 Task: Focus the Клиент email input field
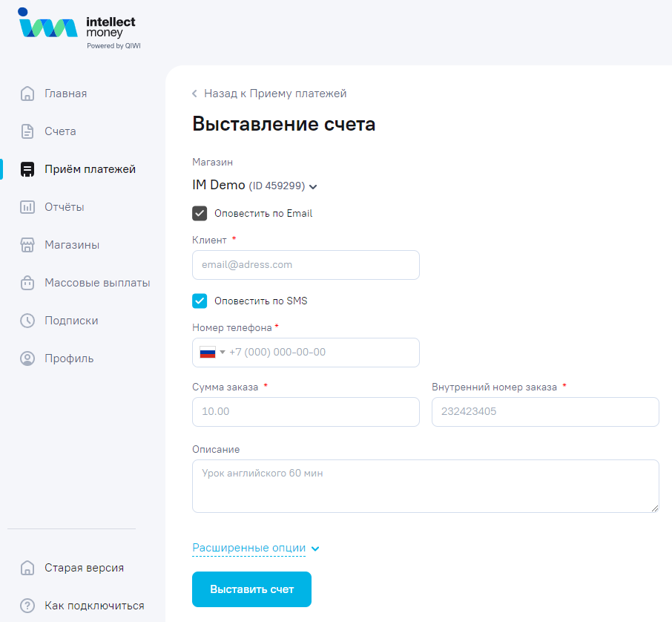click(306, 265)
